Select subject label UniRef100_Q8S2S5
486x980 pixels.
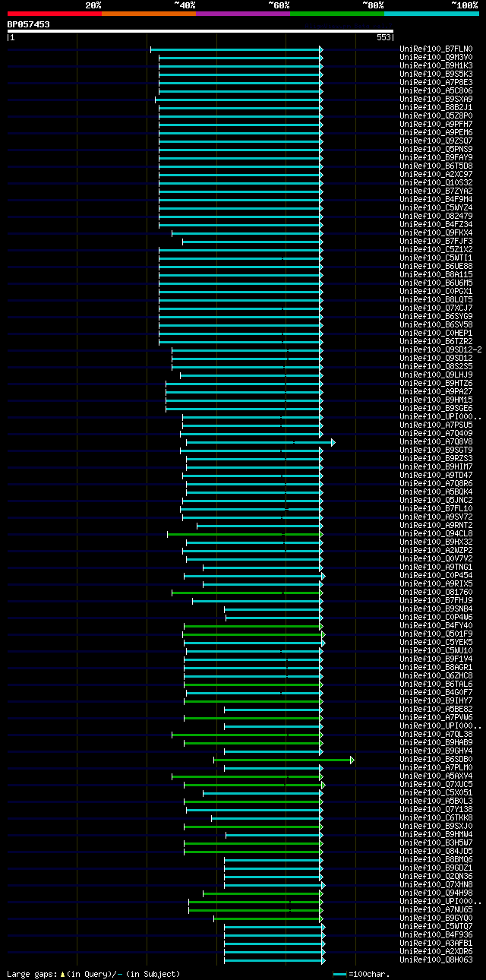(436, 367)
